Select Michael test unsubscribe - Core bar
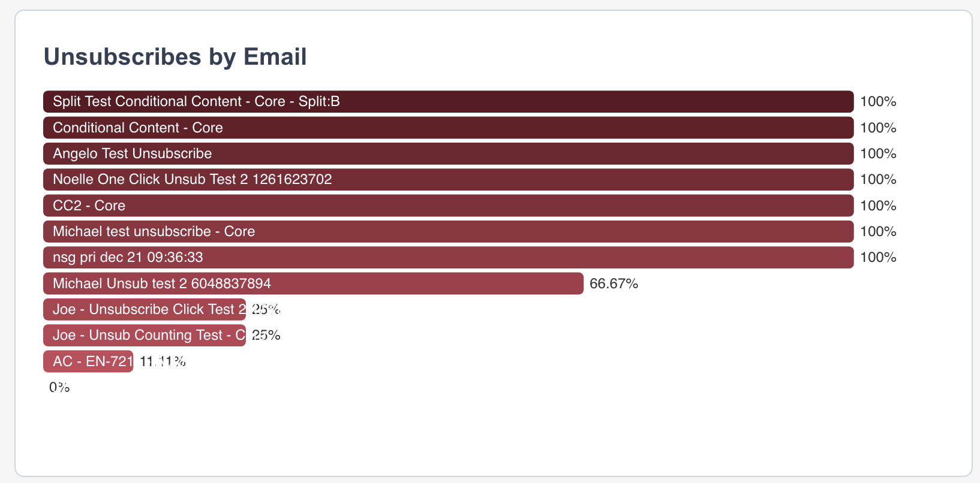Image resolution: width=980 pixels, height=483 pixels. click(448, 231)
